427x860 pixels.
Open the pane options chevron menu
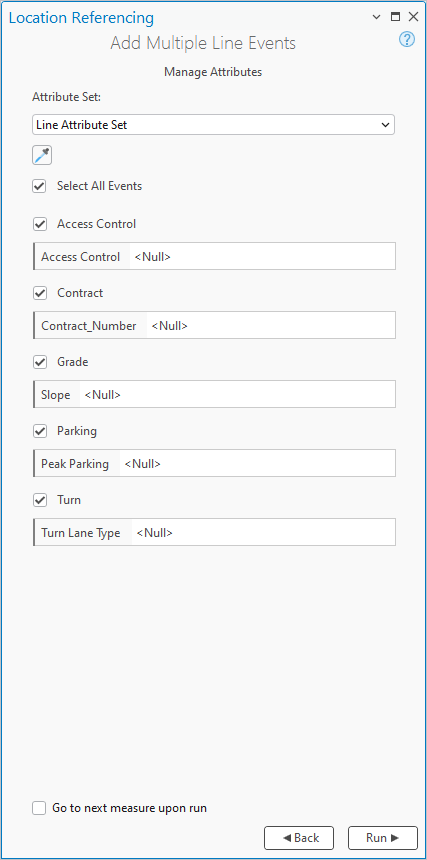[x=377, y=17]
